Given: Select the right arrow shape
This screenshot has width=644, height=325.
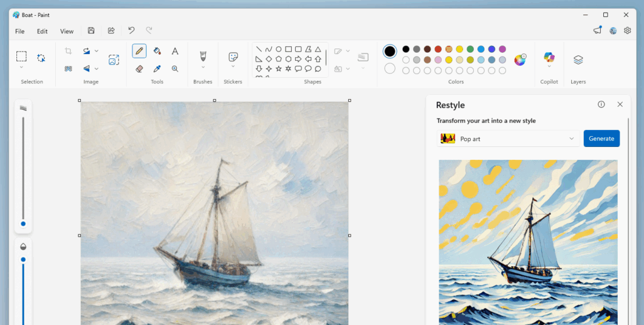Looking at the screenshot, I should (x=298, y=59).
